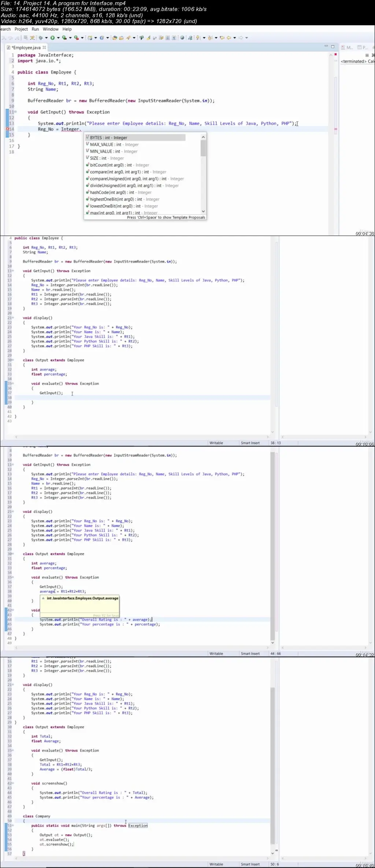Open the Coverage dropdown arrow
Screen dimensions: 375x868
click(70, 38)
